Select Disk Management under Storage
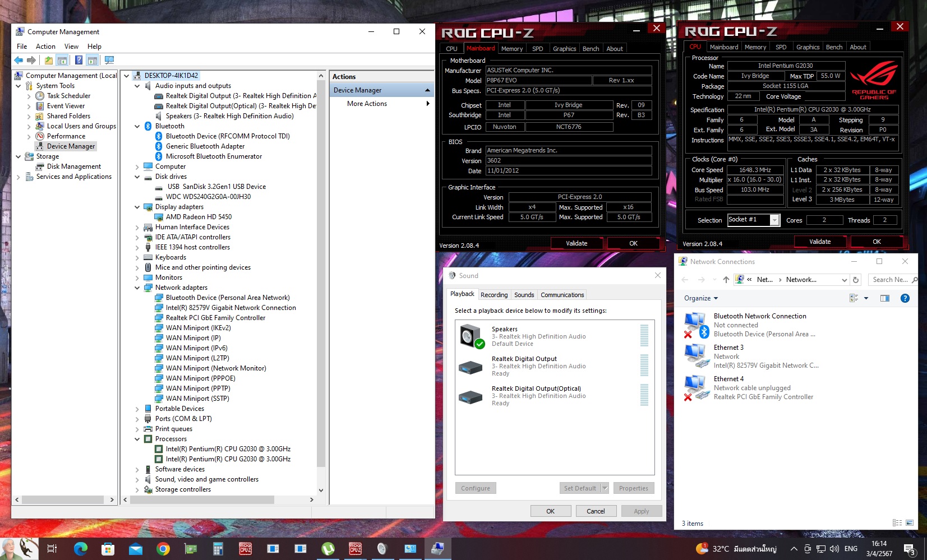 coord(74,166)
